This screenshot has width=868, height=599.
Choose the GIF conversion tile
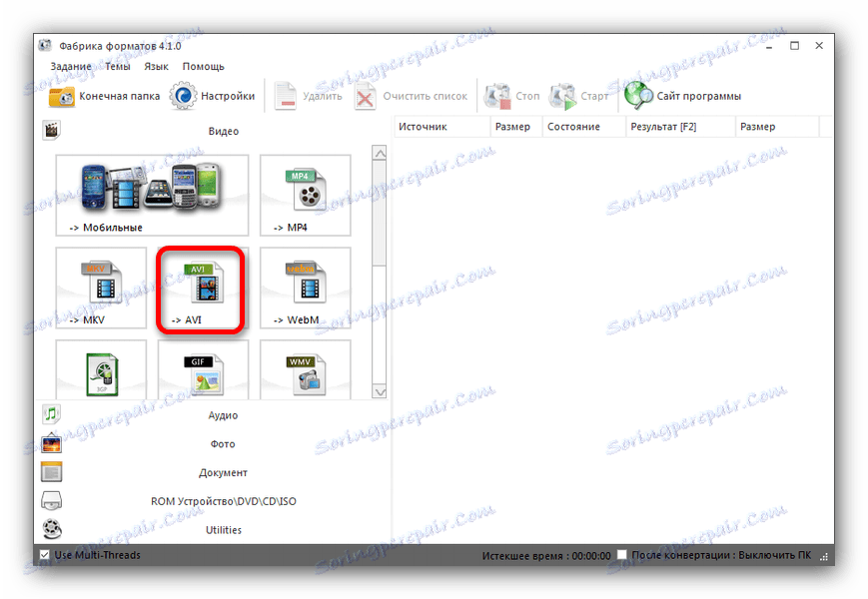203,369
